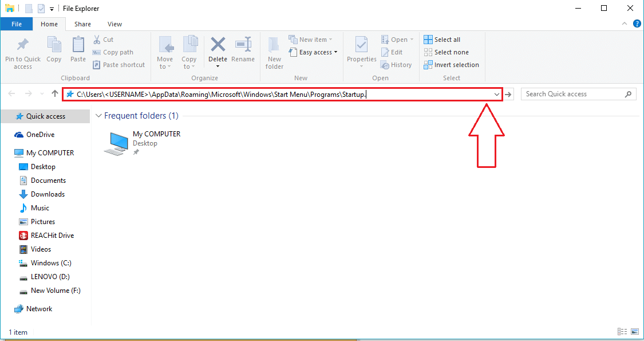Viewport: 644px width, 341px height.
Task: Click the Edit command
Action: tap(392, 52)
